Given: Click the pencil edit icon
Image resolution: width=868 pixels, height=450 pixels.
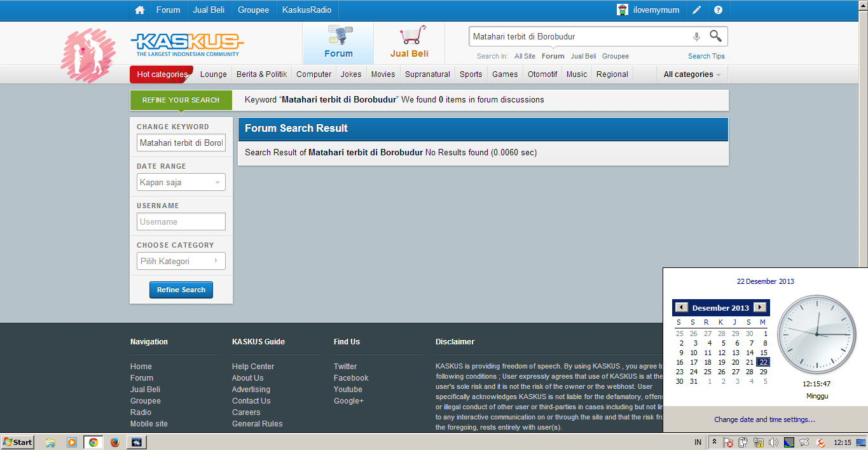Looking at the screenshot, I should (697, 10).
